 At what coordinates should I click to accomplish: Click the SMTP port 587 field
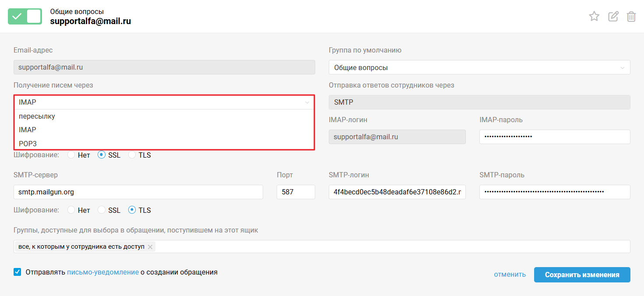[296, 192]
